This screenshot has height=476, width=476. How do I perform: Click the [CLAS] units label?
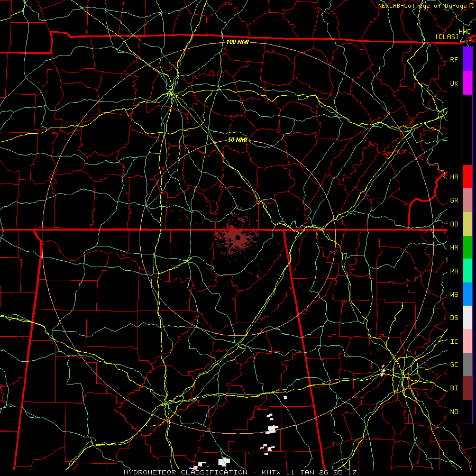click(447, 36)
